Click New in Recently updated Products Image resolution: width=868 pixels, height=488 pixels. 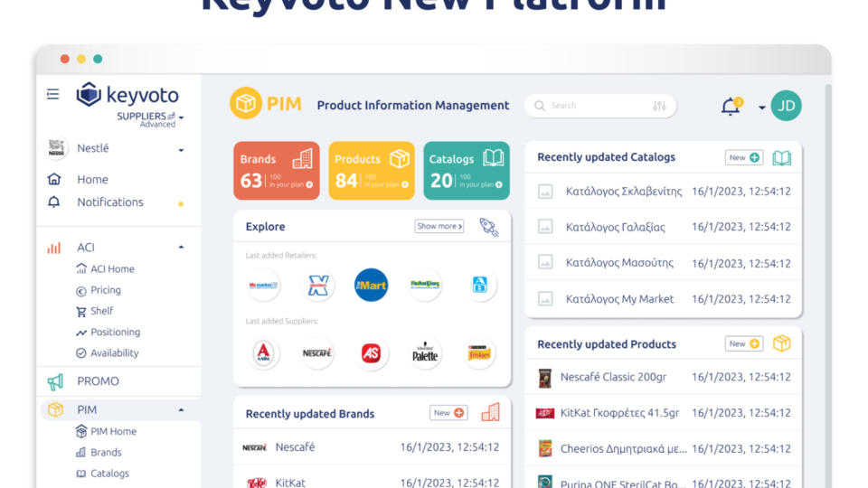(x=744, y=344)
